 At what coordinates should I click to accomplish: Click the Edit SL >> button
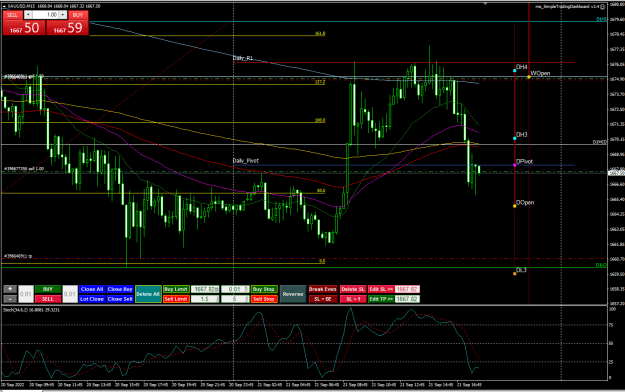coord(381,289)
